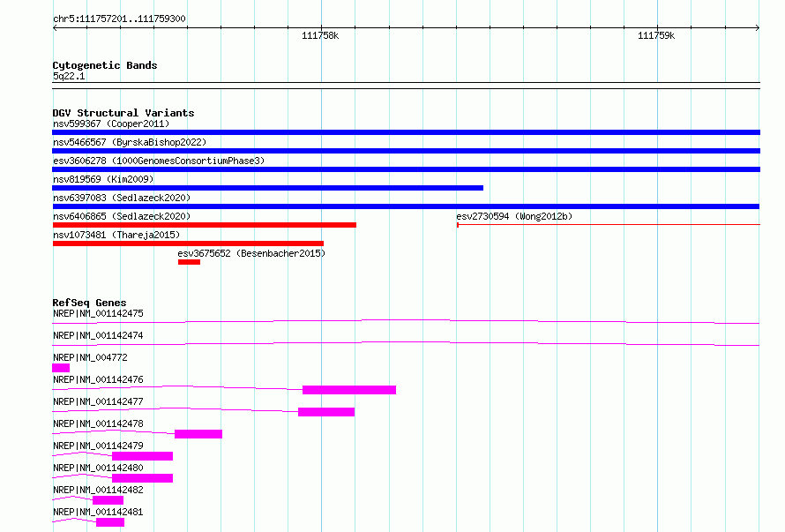Click the NM_001142475 intron line
Viewport: 785px width, 532px height.
[x=406, y=322]
